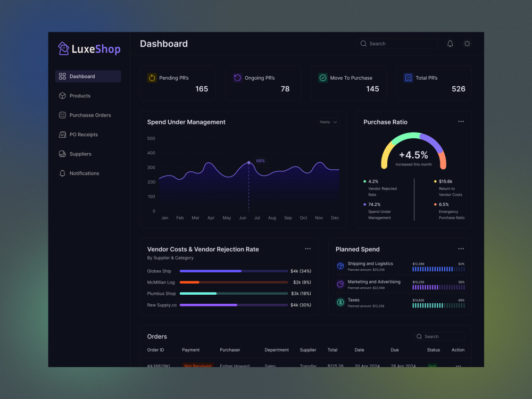
Task: Select the 6.5% Emergency Purchase Ratio legend
Action: tap(449, 211)
